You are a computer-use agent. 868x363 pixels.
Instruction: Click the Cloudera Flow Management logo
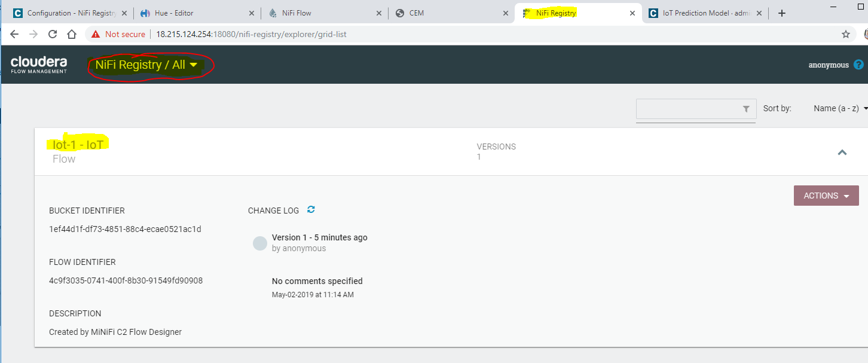[39, 65]
